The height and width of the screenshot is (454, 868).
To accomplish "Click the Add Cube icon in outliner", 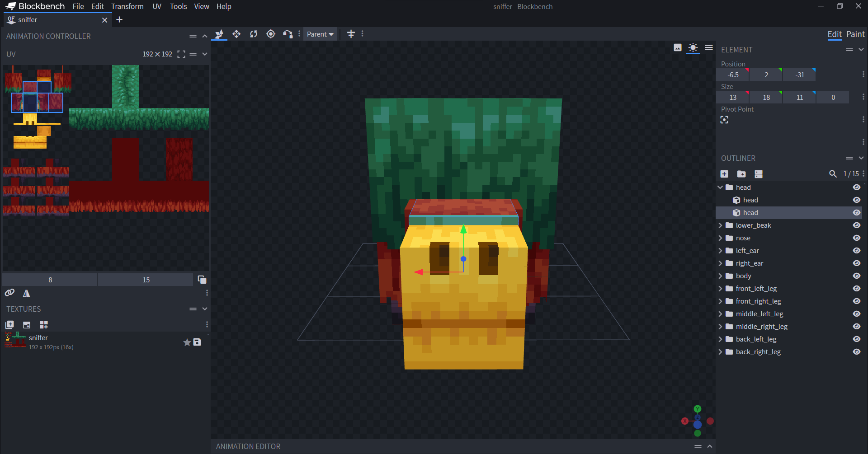I will (x=724, y=174).
